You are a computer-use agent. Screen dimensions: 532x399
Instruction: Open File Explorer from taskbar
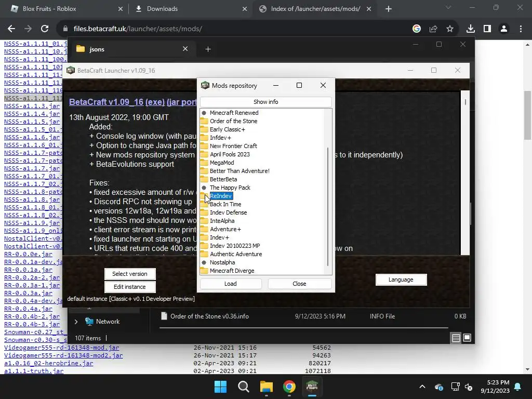tap(267, 387)
